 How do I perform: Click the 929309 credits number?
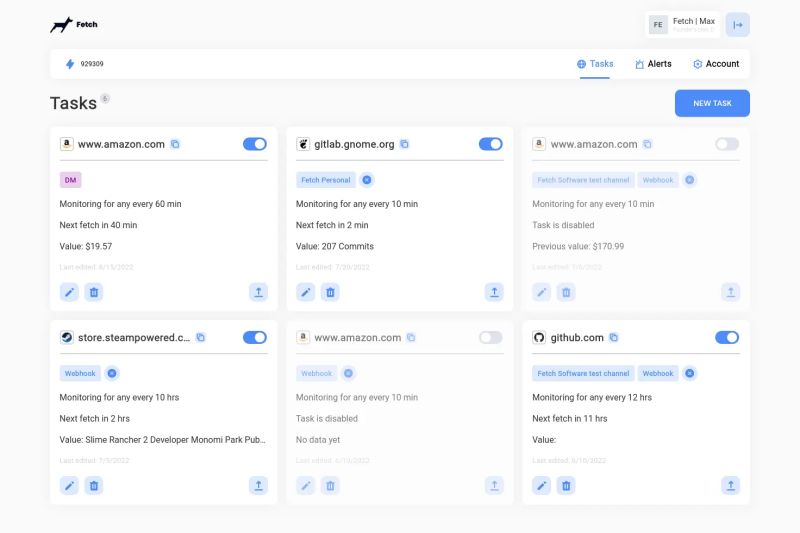tap(92, 64)
